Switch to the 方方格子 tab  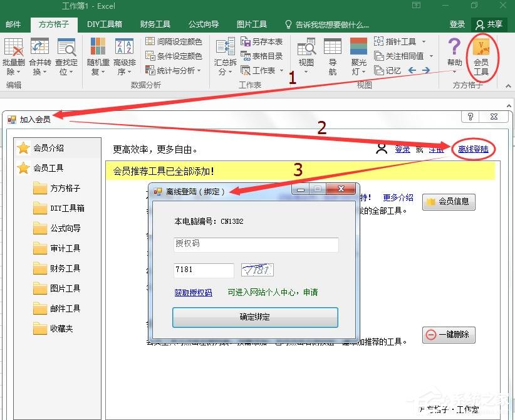point(54,24)
